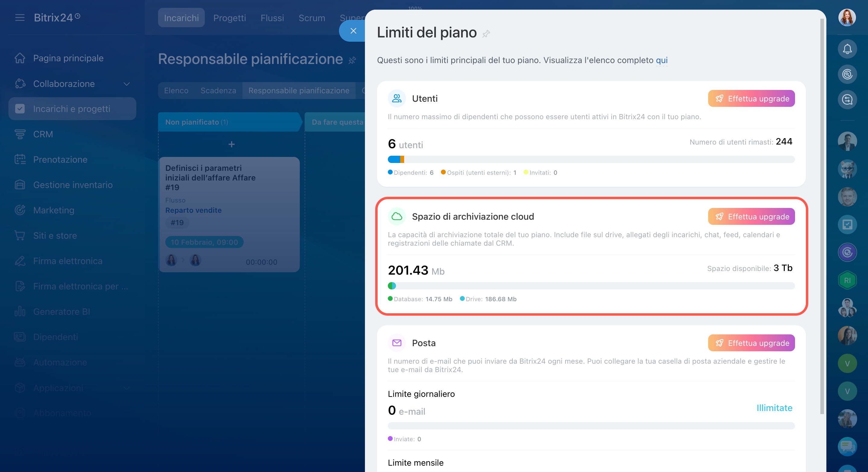
Task: Switch to the Progetti tab
Action: (230, 18)
